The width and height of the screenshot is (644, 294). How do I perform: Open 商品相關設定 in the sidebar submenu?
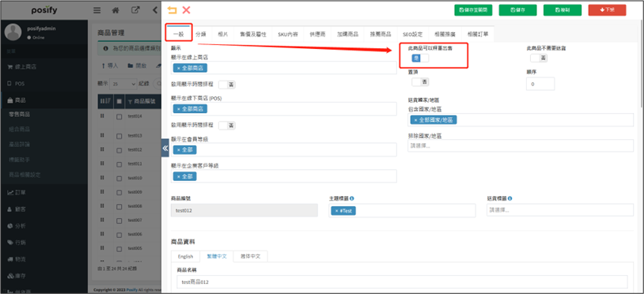pyautogui.click(x=25, y=175)
